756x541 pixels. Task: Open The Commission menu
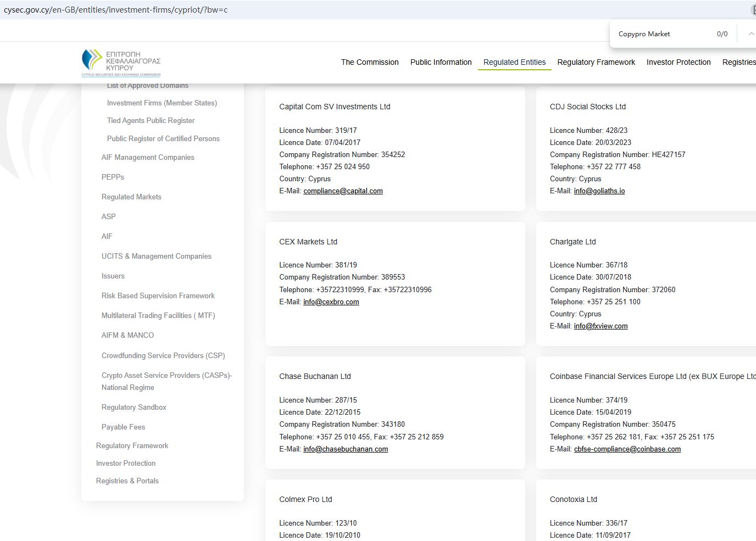tap(370, 62)
